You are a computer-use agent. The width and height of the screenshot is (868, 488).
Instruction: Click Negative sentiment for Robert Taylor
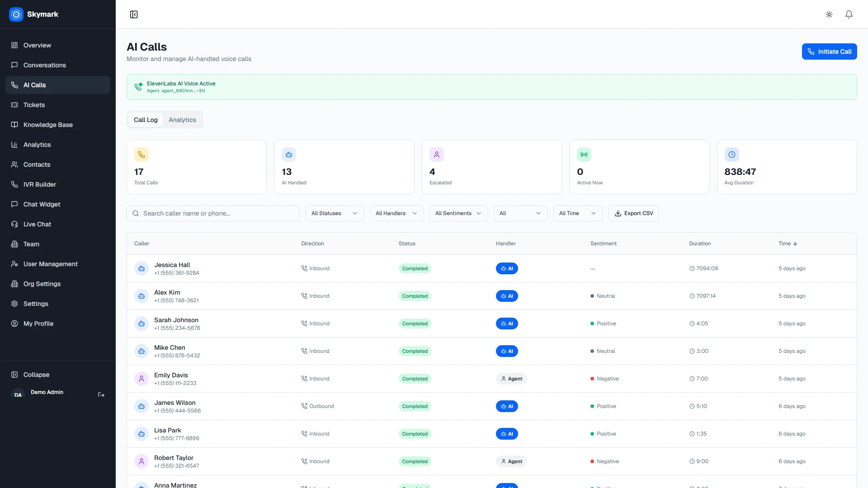[604, 461]
